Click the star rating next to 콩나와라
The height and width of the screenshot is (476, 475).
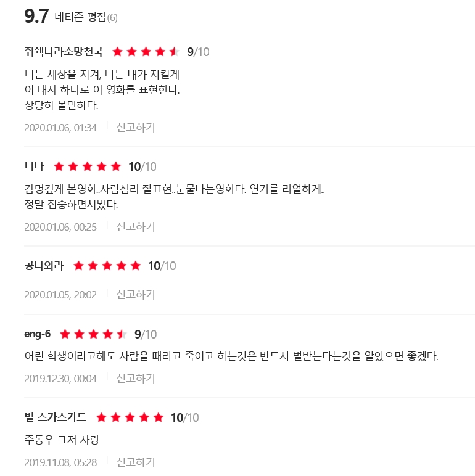pyautogui.click(x=107, y=266)
